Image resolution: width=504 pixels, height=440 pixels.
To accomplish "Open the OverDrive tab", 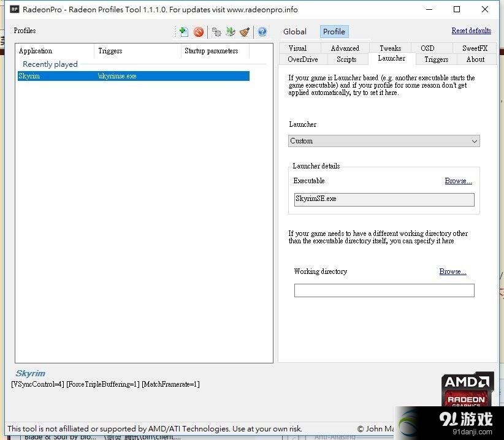I will click(x=303, y=59).
